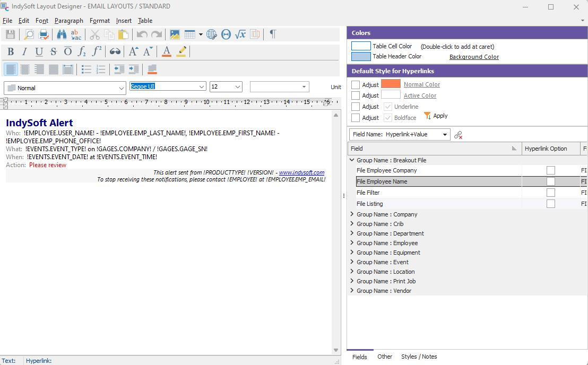Screen dimensions: 588x365
Task: Click the Insert Picture icon
Action: (x=174, y=34)
